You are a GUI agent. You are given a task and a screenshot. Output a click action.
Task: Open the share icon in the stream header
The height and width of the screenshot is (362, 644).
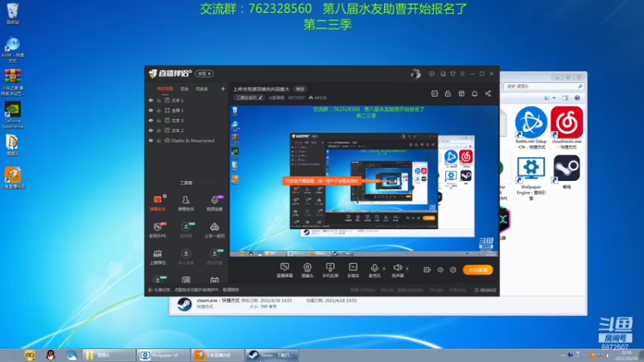point(488,93)
